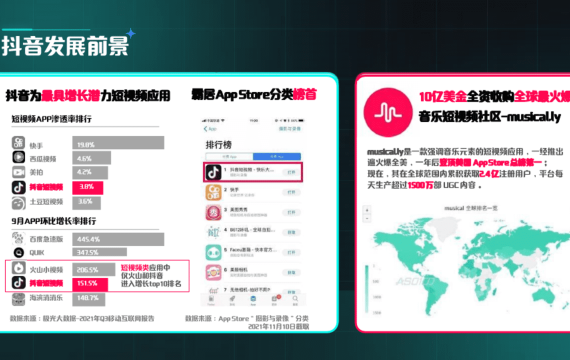Tap the Updates tab icon with red badge
Screen dimensions: 570x360
click(275, 300)
